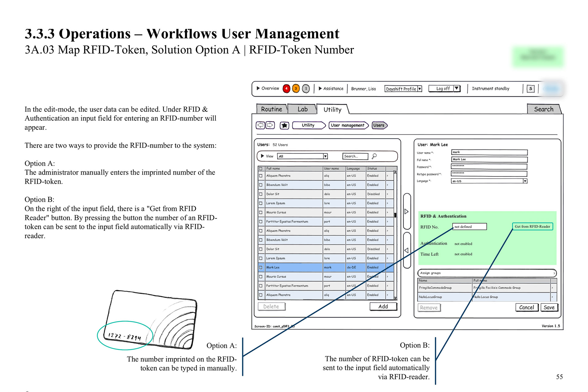The width and height of the screenshot is (588, 392).
Task: Check the box for second Porttitor Egestas Fermentum row
Action: coord(261,286)
